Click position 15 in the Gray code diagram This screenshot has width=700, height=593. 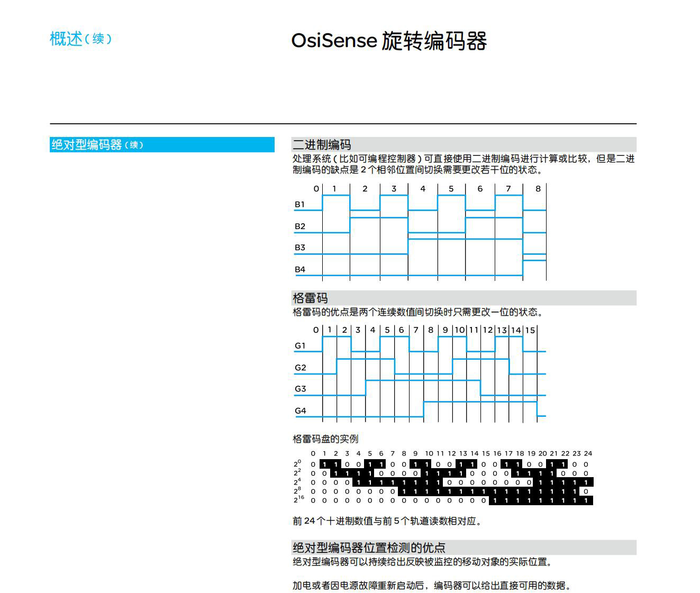point(530,330)
